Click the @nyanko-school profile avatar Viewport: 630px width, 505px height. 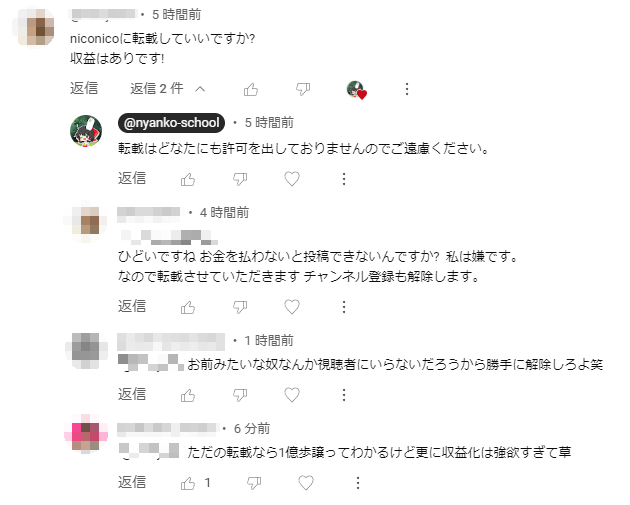point(86,131)
